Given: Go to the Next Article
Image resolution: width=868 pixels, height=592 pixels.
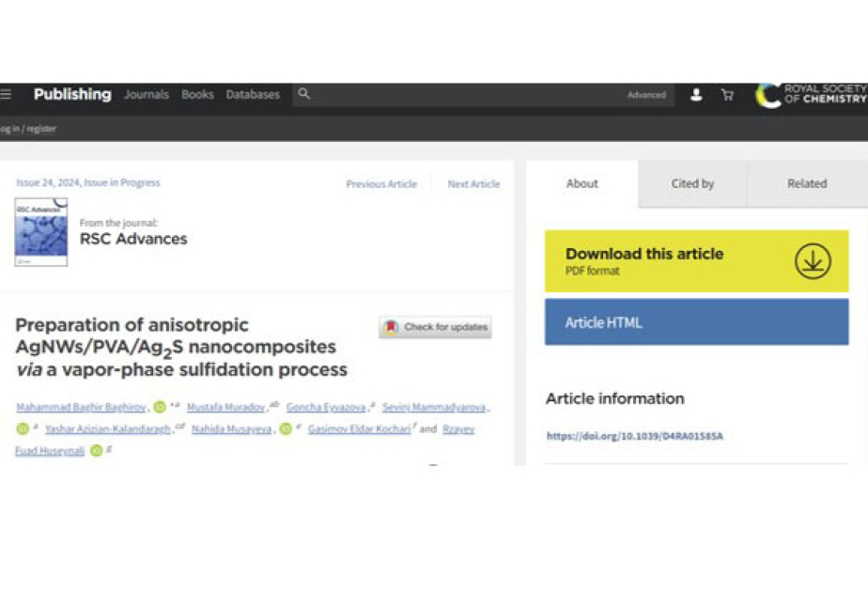Looking at the screenshot, I should pyautogui.click(x=473, y=184).
